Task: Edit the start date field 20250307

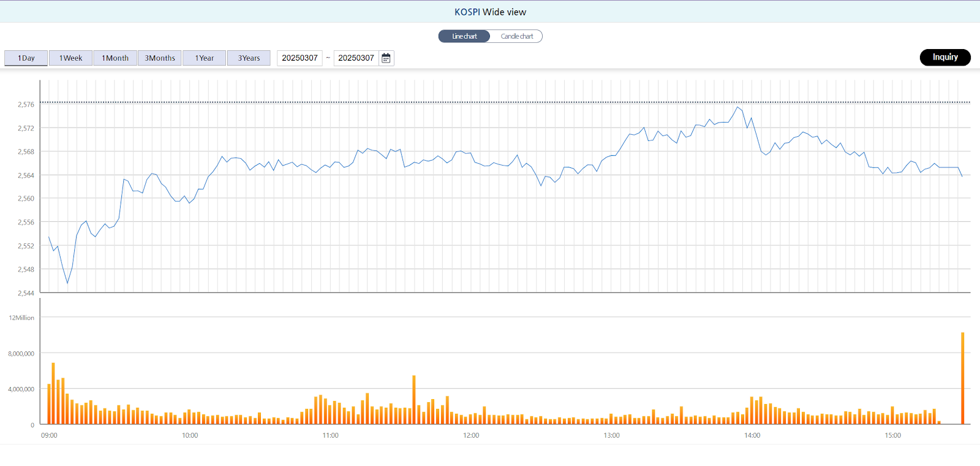Action: 300,58
